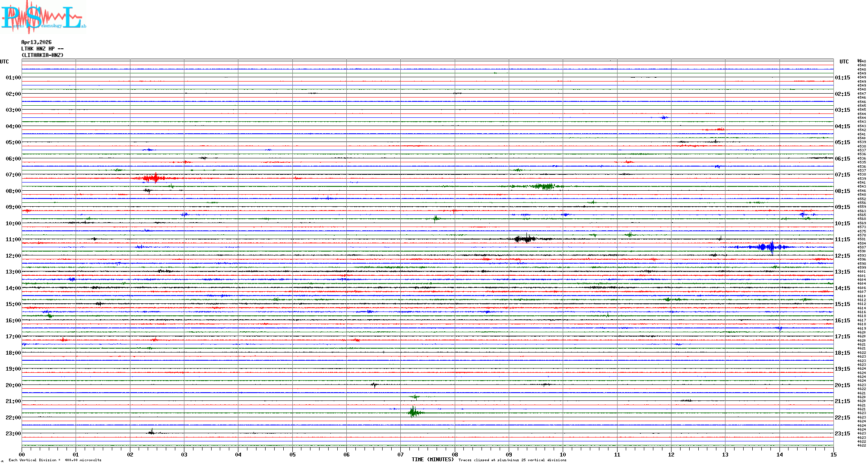
Task: Click the (LITHAKIA-HNZ) station name label
Action: 42,55
